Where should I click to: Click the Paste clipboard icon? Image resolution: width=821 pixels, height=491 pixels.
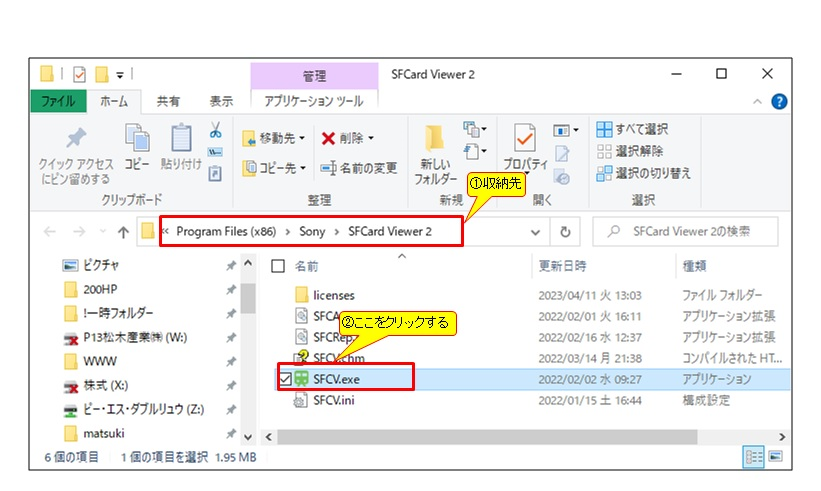(181, 140)
